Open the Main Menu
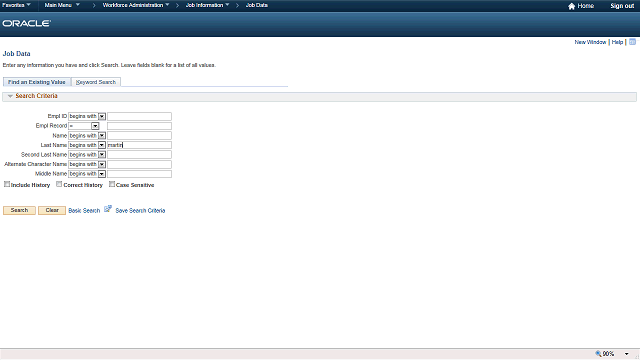Screen dimensions: 640x360 (x=62, y=5)
